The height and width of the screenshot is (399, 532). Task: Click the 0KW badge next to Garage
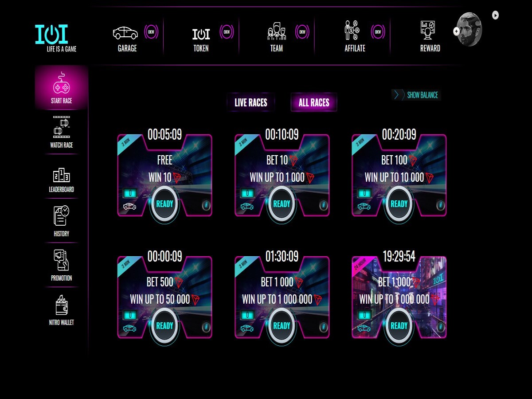point(152,32)
